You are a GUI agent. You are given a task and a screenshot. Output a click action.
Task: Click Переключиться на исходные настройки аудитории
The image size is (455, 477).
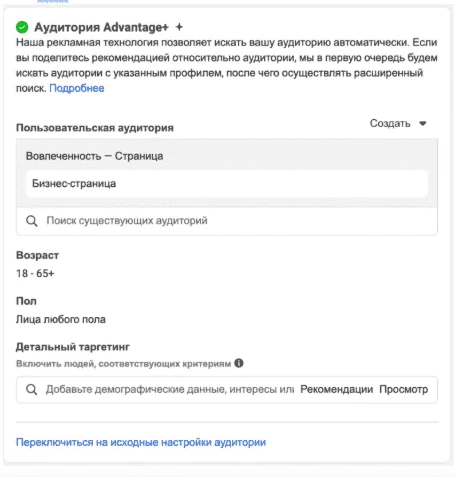click(x=141, y=442)
